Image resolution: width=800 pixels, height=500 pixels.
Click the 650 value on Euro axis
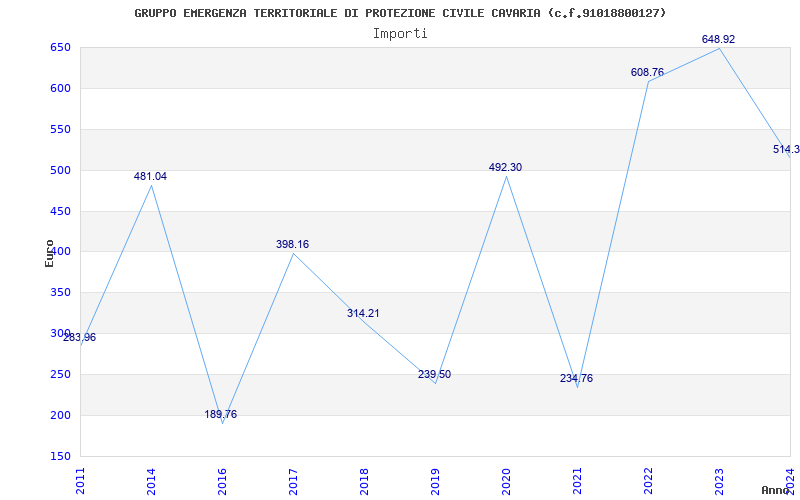point(60,48)
